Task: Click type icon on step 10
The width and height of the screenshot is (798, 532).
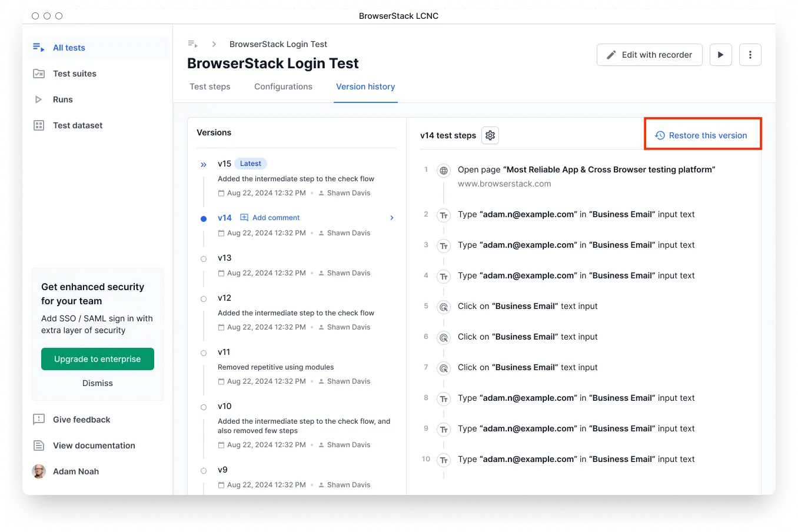Action: [444, 460]
